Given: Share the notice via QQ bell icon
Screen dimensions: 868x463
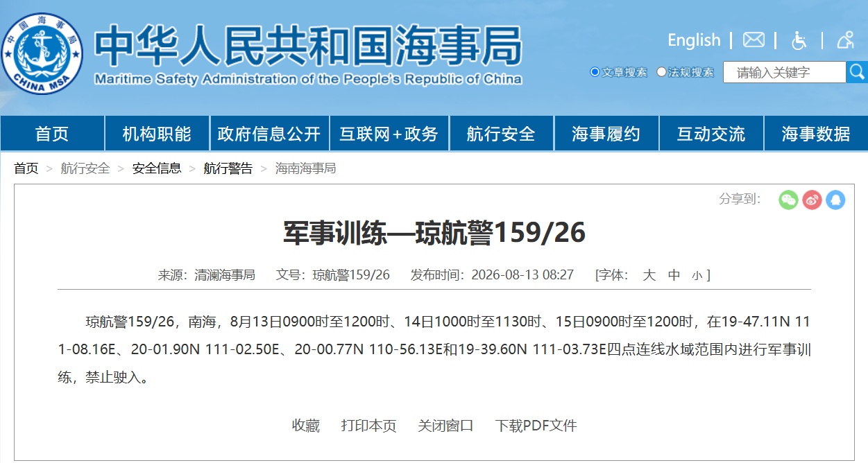Looking at the screenshot, I should point(835,200).
